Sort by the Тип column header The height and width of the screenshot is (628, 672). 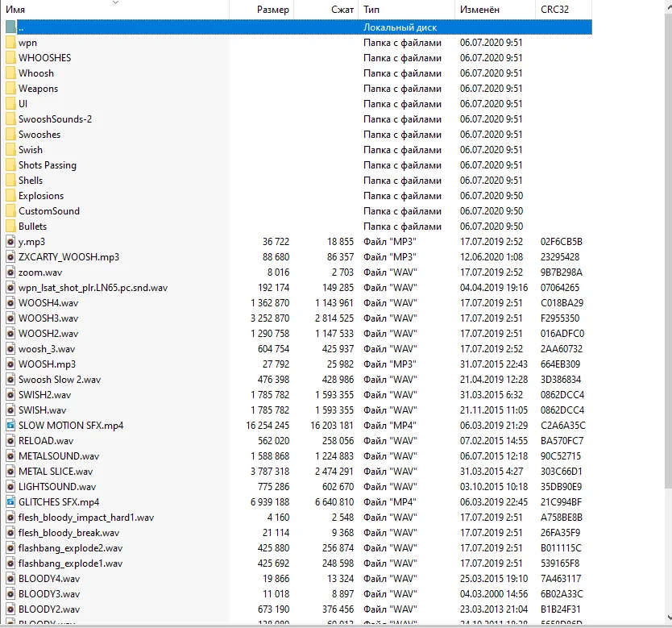pyautogui.click(x=407, y=10)
